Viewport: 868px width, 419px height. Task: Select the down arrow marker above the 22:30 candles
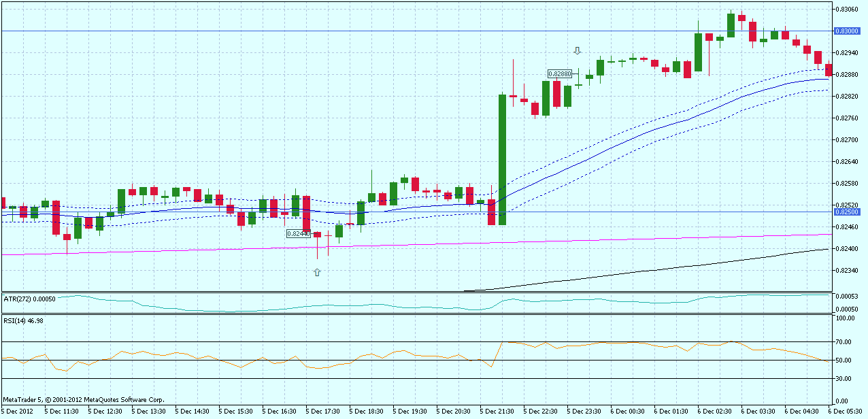click(x=578, y=50)
